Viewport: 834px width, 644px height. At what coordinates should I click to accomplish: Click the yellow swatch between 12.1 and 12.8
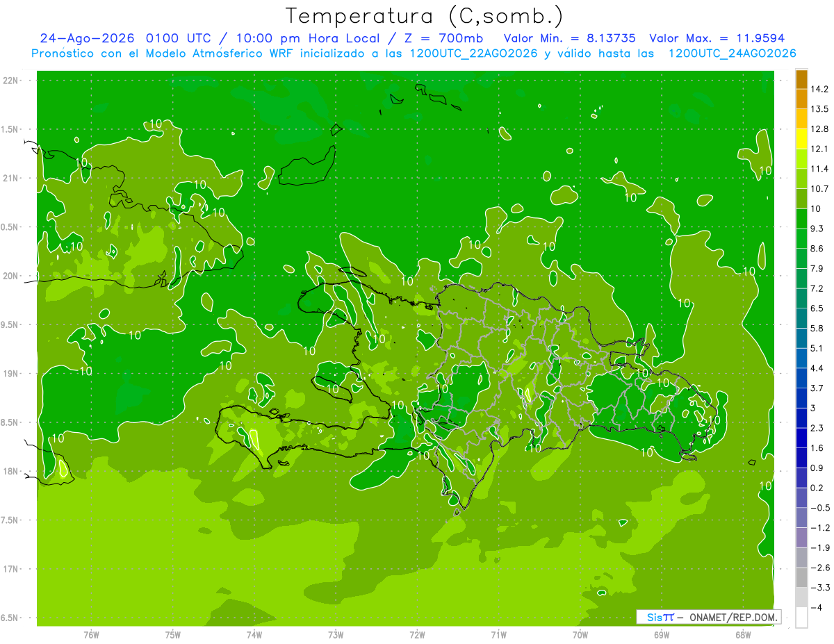[801, 139]
